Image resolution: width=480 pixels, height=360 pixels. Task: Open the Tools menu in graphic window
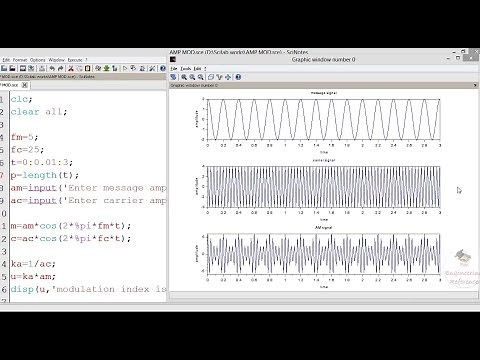(x=186, y=69)
